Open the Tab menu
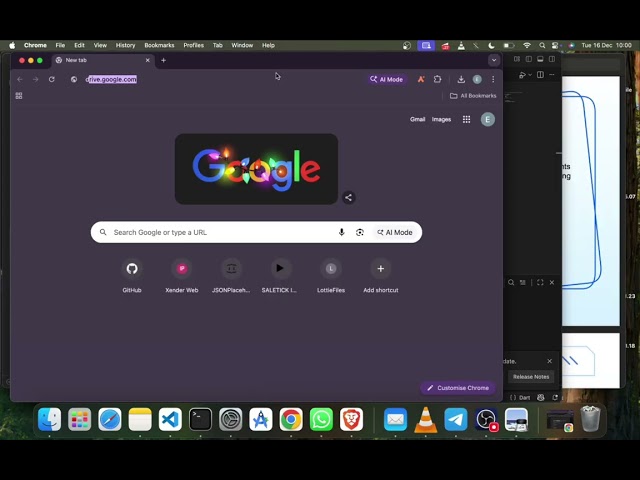Image resolution: width=640 pixels, height=480 pixels. click(218, 45)
